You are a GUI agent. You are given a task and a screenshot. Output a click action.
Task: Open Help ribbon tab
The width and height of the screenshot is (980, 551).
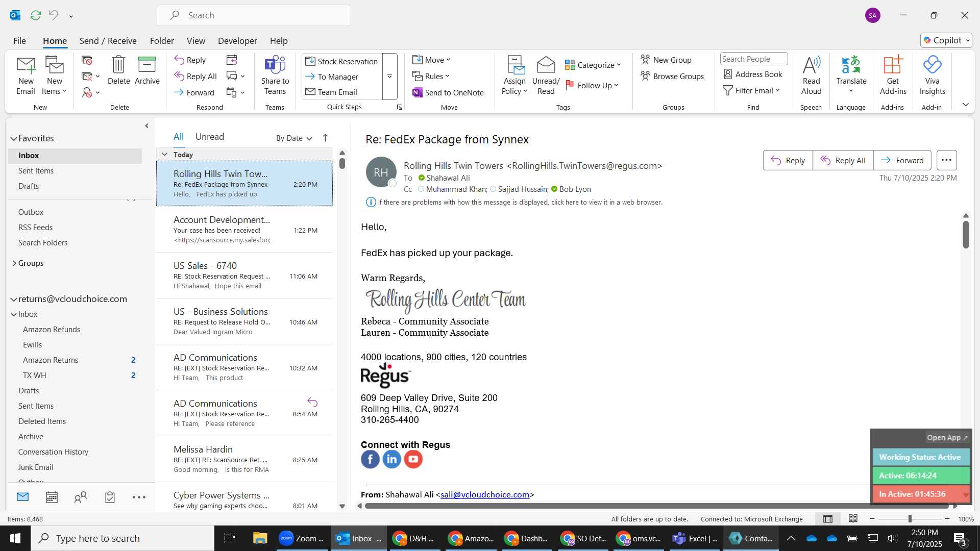coord(279,41)
